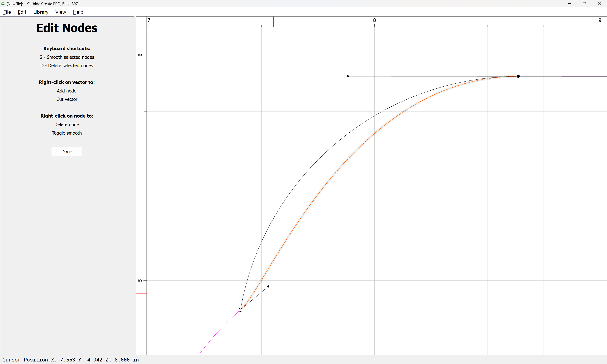Image resolution: width=607 pixels, height=364 pixels.
Task: Select the filled node at the curve top
Action: coord(518,76)
